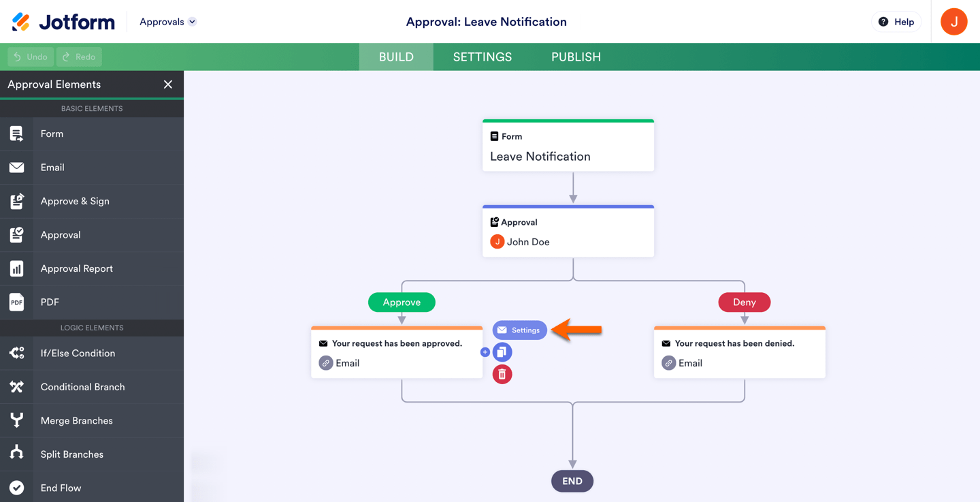Open the Approvals dropdown menu
Image resolution: width=980 pixels, height=502 pixels.
click(167, 22)
